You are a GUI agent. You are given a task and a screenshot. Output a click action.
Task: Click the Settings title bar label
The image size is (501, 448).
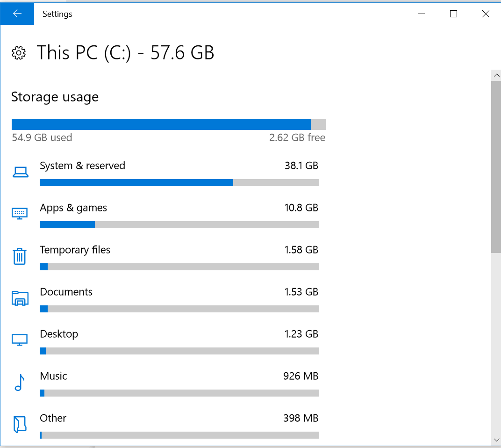pos(57,14)
